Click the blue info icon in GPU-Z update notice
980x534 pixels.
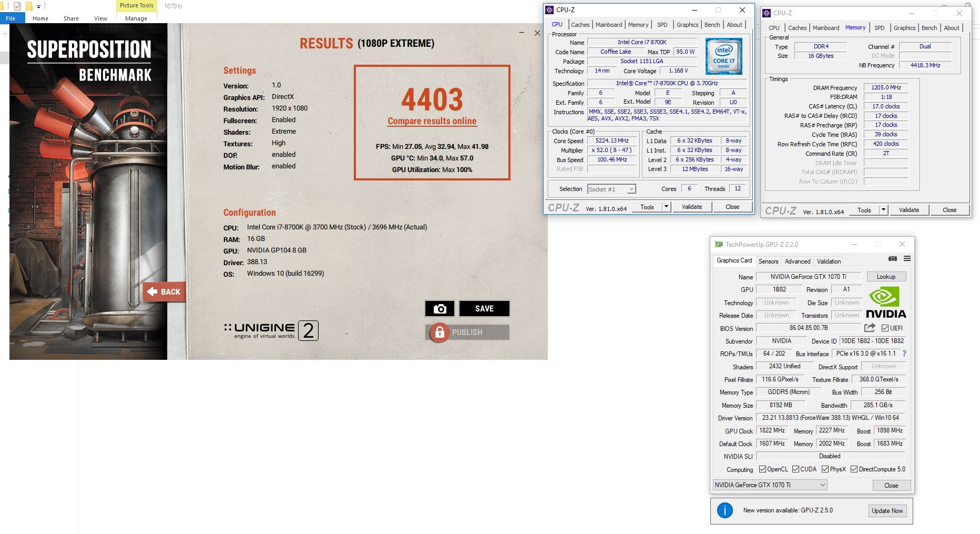[x=725, y=510]
